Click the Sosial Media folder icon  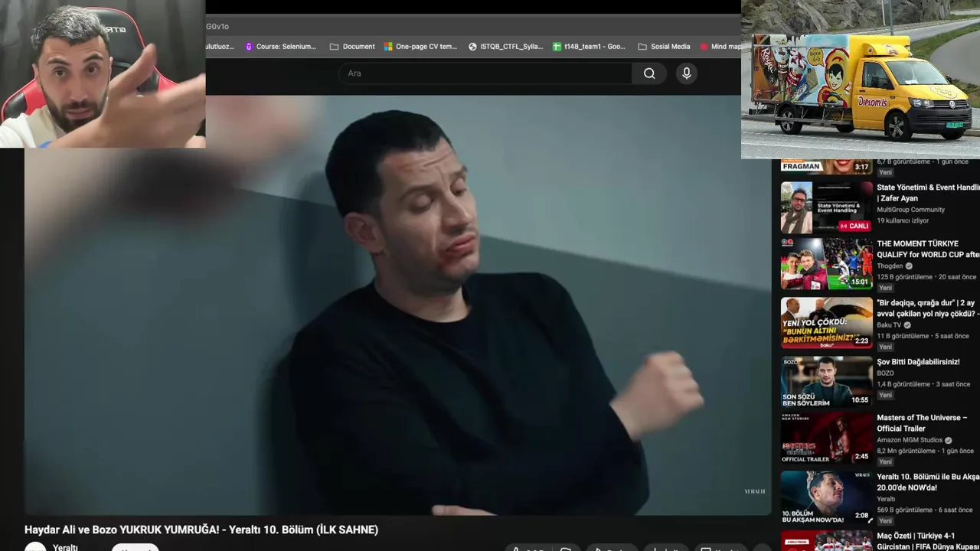642,47
